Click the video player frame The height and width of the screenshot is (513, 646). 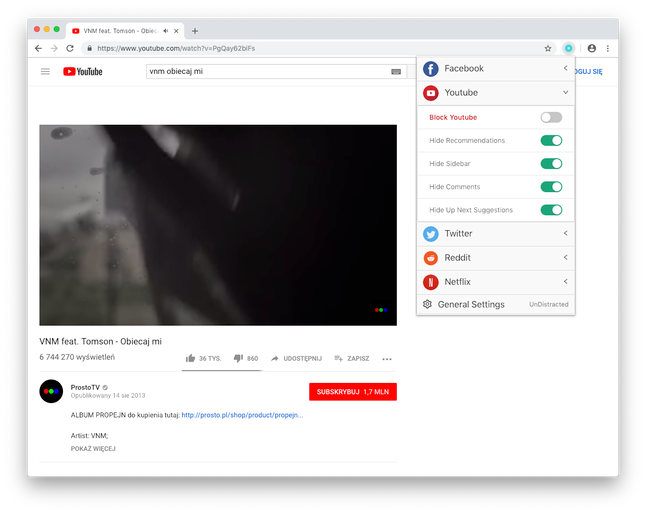pyautogui.click(x=218, y=225)
